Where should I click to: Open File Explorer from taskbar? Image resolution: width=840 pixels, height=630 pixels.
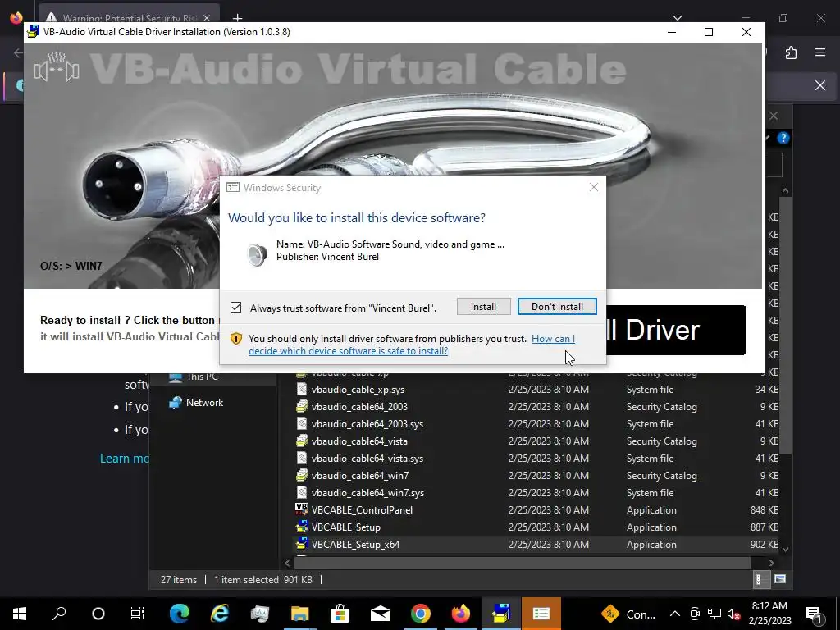(300, 614)
